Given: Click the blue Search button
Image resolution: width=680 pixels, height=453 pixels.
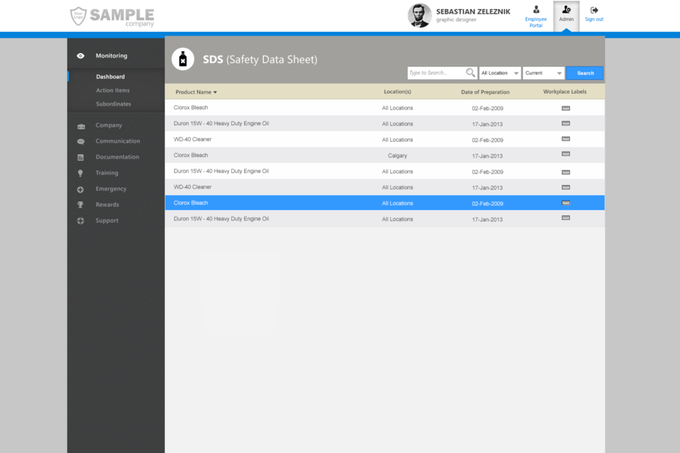Looking at the screenshot, I should 585,73.
